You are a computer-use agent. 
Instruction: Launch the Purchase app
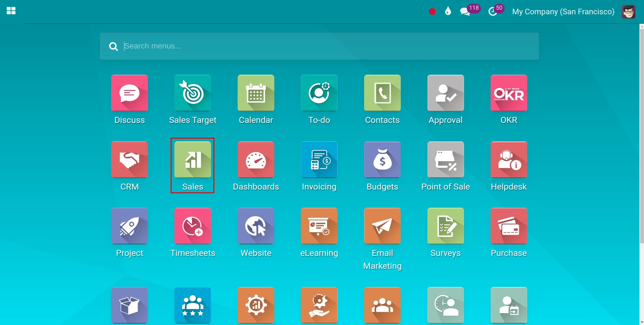coord(509,226)
